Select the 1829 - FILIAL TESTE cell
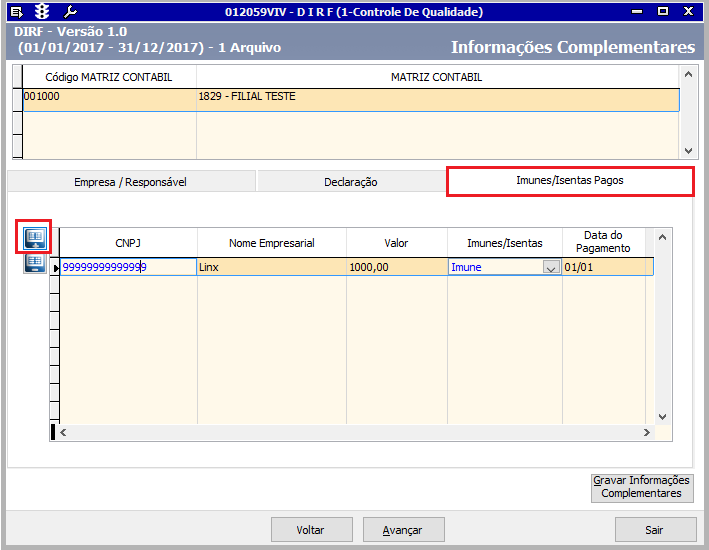The width and height of the screenshot is (709, 550). (438, 100)
